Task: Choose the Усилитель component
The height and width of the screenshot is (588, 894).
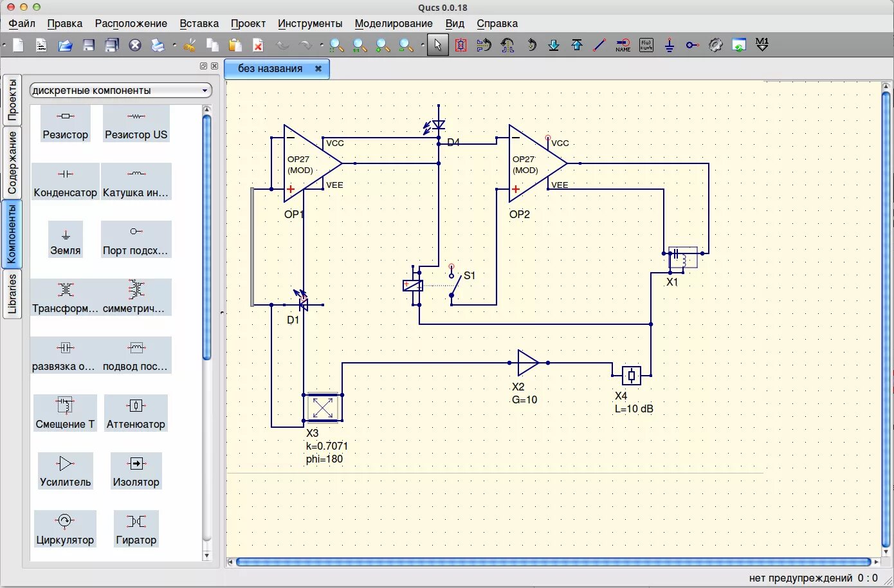Action: click(x=66, y=472)
